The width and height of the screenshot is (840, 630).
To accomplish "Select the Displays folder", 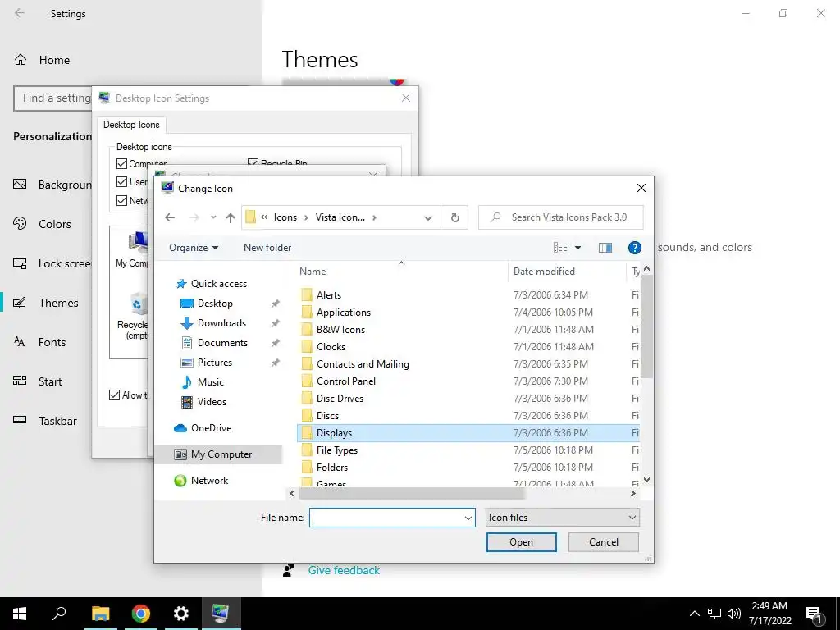I will click(468, 433).
